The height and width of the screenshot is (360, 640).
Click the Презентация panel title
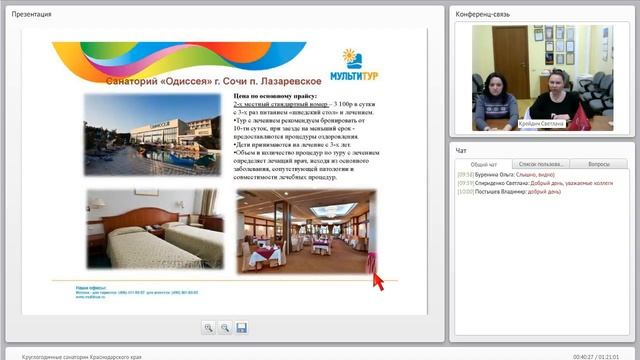point(31,14)
